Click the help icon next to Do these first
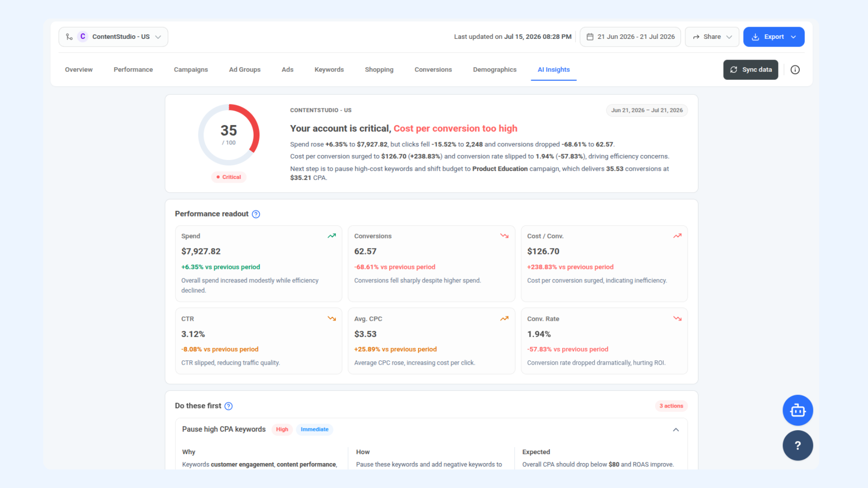Viewport: 868px width, 488px height. 229,406
